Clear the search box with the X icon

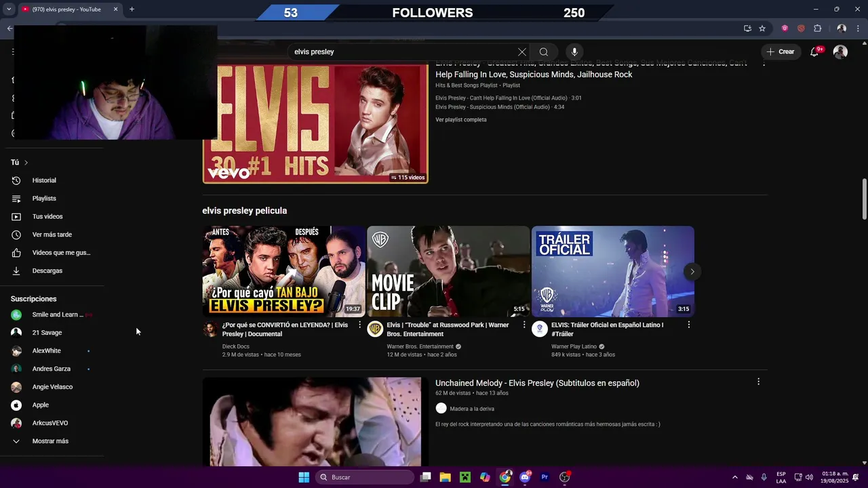click(x=521, y=52)
